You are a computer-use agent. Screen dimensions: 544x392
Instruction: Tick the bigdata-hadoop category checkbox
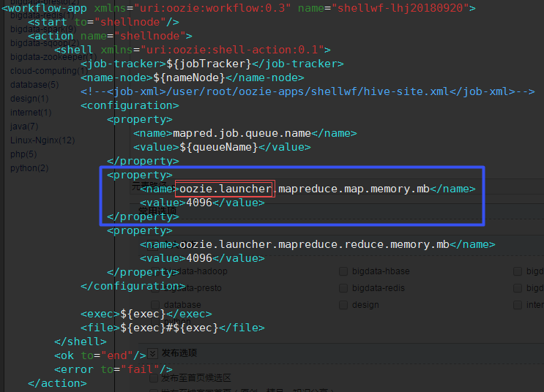[x=155, y=271]
